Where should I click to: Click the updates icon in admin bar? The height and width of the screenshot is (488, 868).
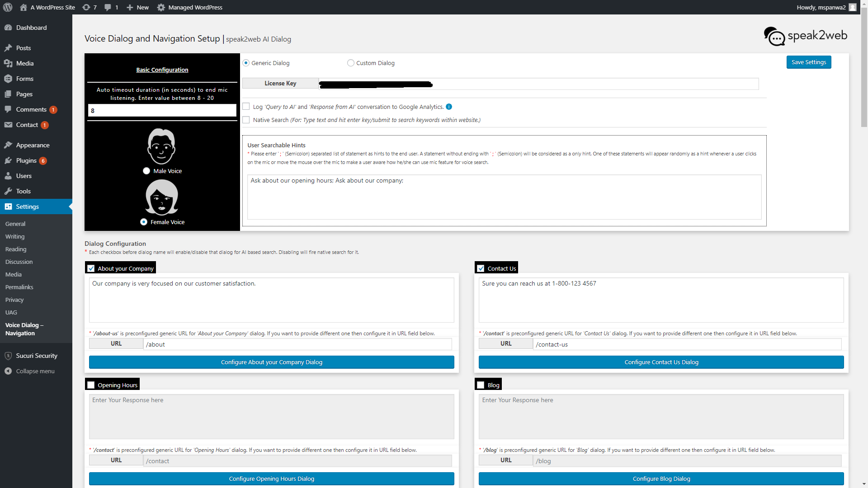coord(86,7)
